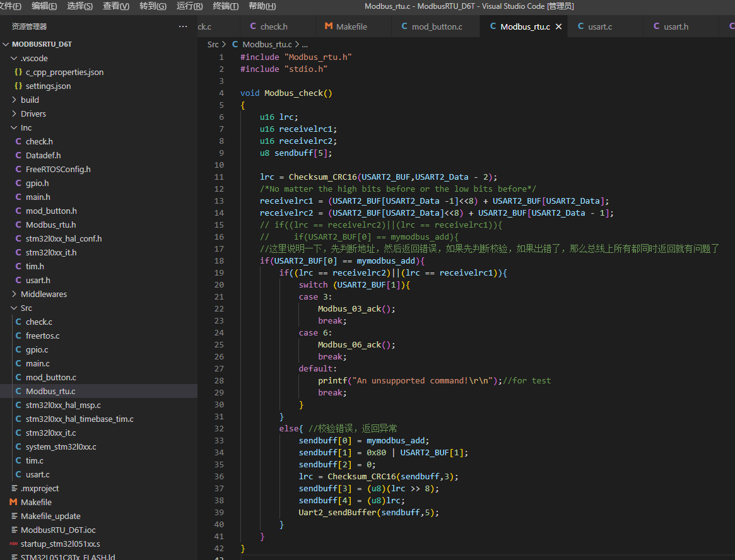Open Makefile_update file
This screenshot has height=560, width=735.
(98, 516)
